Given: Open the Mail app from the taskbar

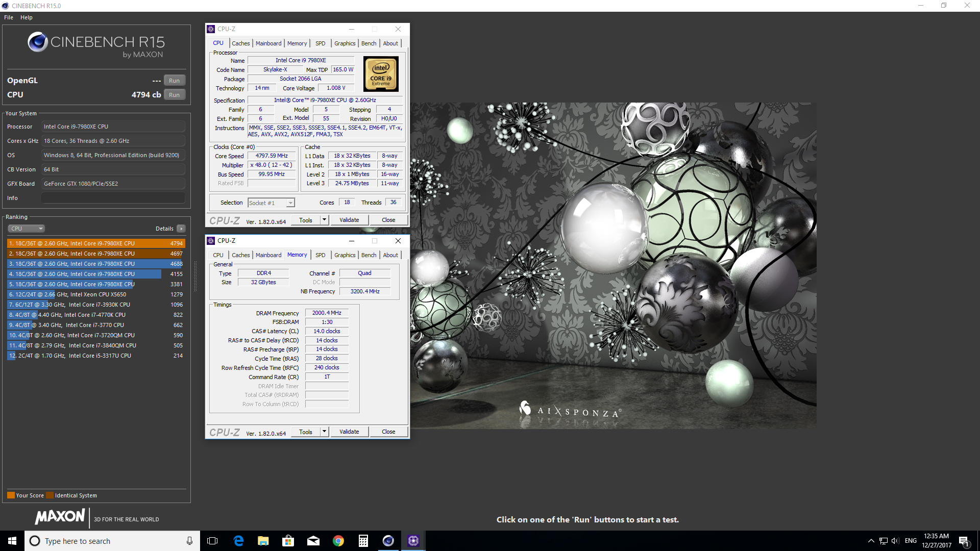Looking at the screenshot, I should (313, 541).
